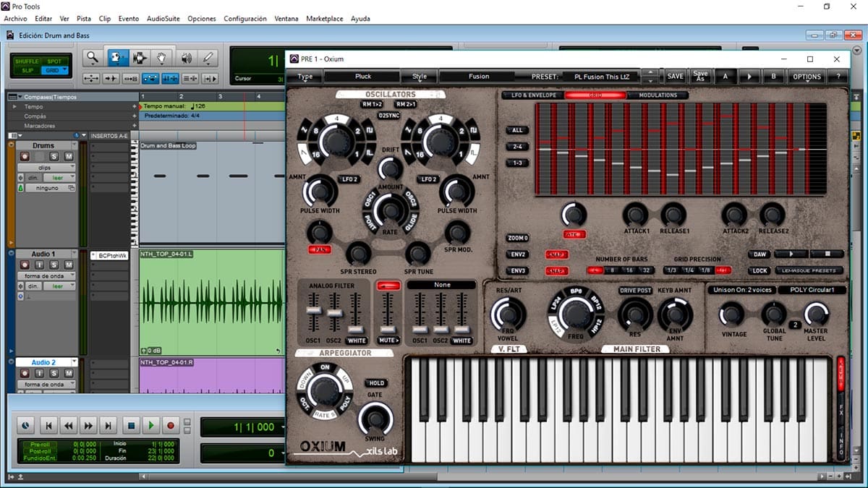The height and width of the screenshot is (488, 868).
Task: Mute the Audio 2 track
Action: point(69,373)
